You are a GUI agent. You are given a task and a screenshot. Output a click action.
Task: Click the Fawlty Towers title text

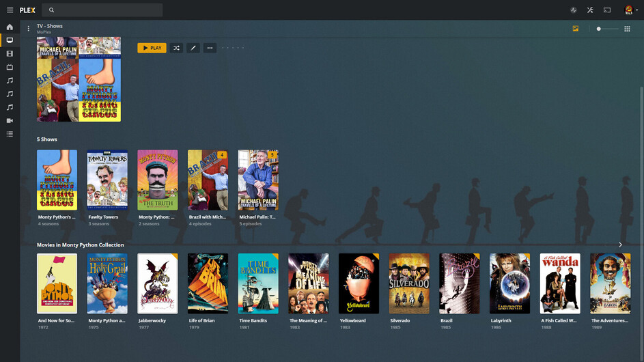[x=103, y=217]
